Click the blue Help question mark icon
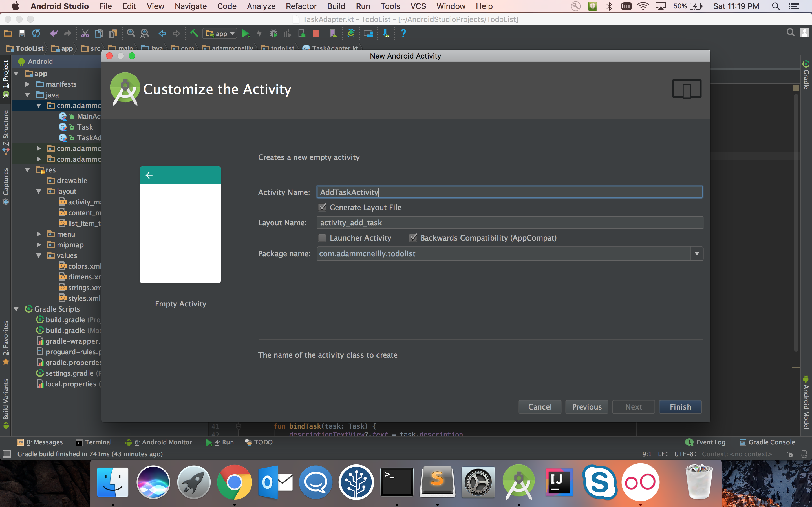The image size is (812, 507). point(403,34)
